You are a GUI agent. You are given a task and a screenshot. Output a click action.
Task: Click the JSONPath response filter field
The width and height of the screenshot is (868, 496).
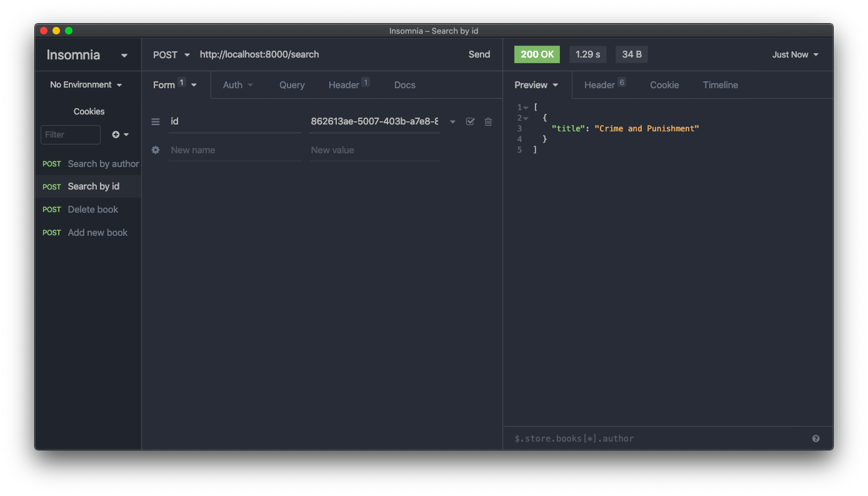(656, 438)
